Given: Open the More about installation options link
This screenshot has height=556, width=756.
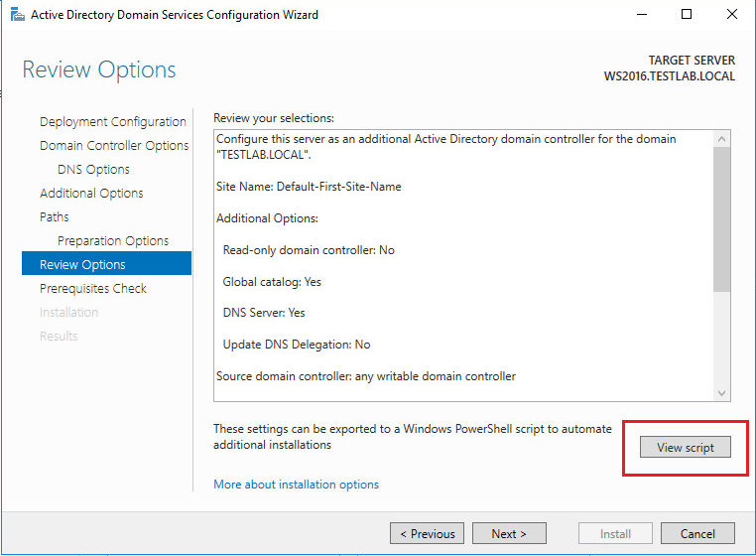Looking at the screenshot, I should coord(296,485).
